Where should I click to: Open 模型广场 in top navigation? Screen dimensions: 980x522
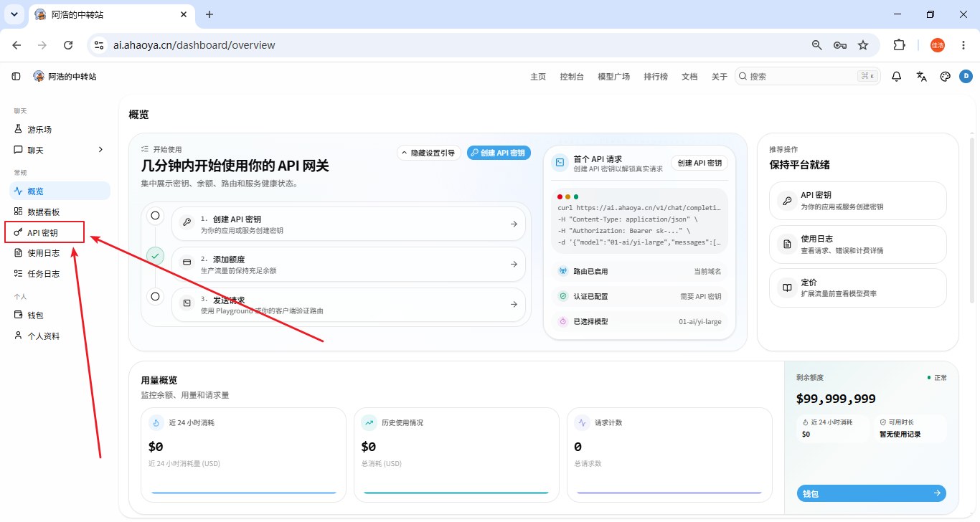click(614, 77)
